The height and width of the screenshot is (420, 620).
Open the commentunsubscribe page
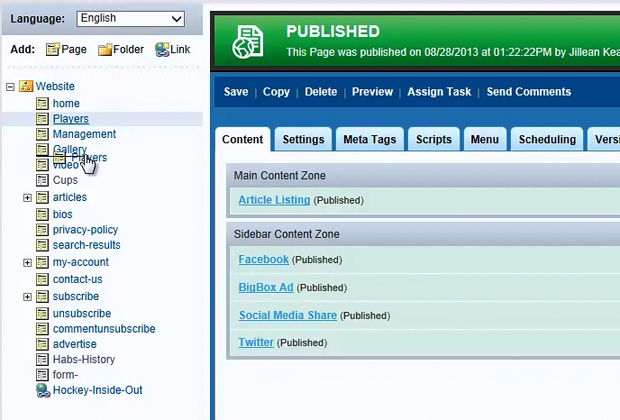[104, 329]
